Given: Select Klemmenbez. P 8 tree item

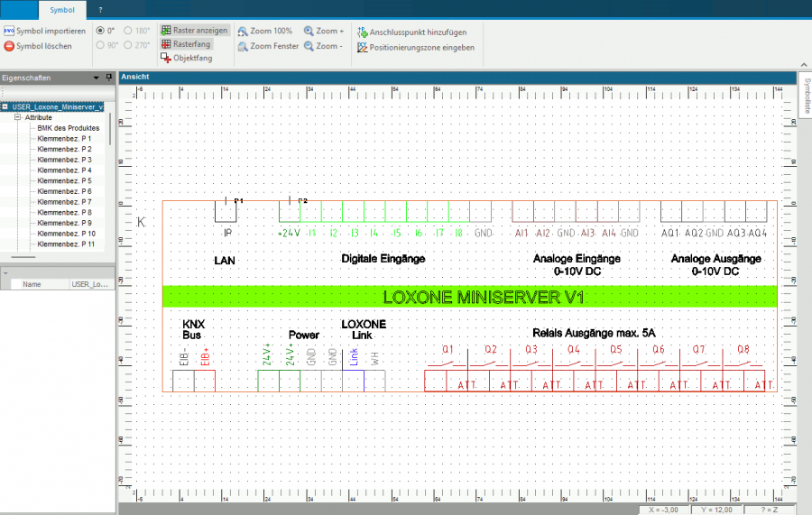Looking at the screenshot, I should (x=64, y=213).
